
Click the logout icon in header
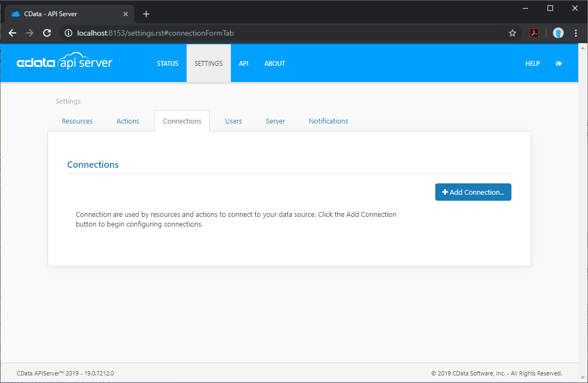(559, 64)
